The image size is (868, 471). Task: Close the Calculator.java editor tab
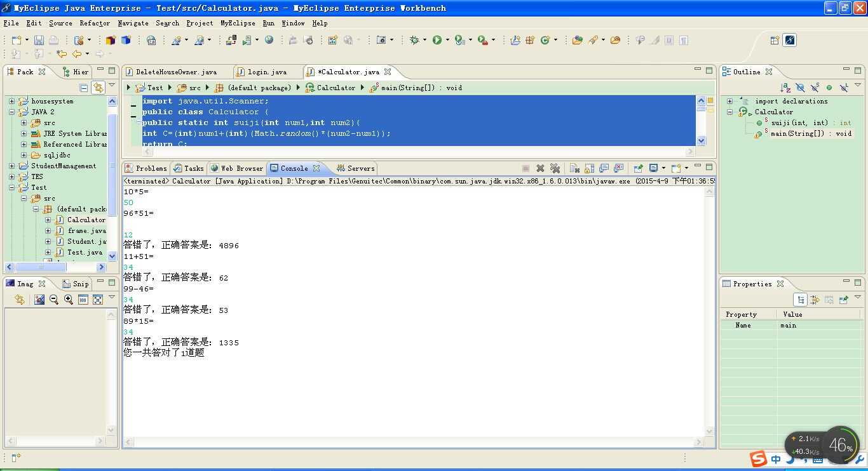click(x=388, y=72)
